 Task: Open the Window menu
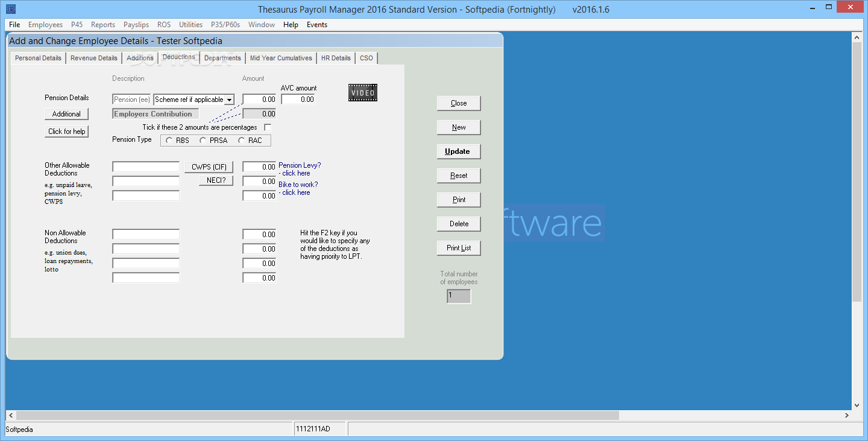point(262,25)
